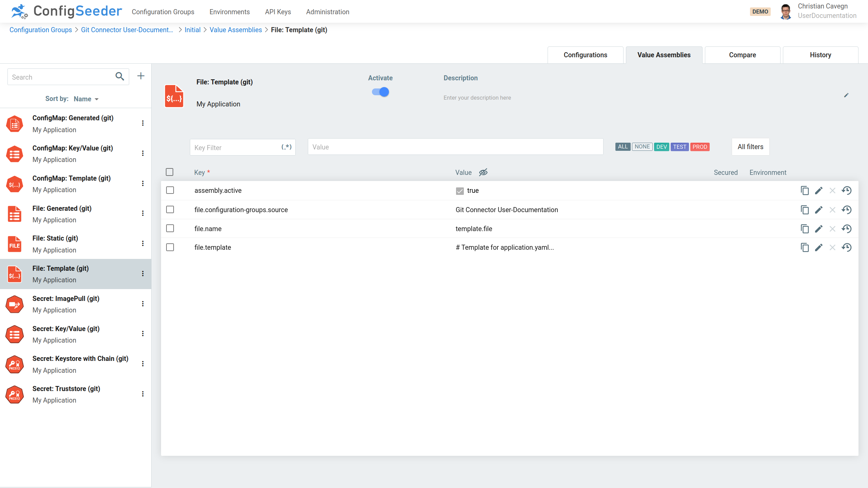Image resolution: width=868 pixels, height=488 pixels.
Task: Click the search magnifier icon
Action: click(x=120, y=77)
